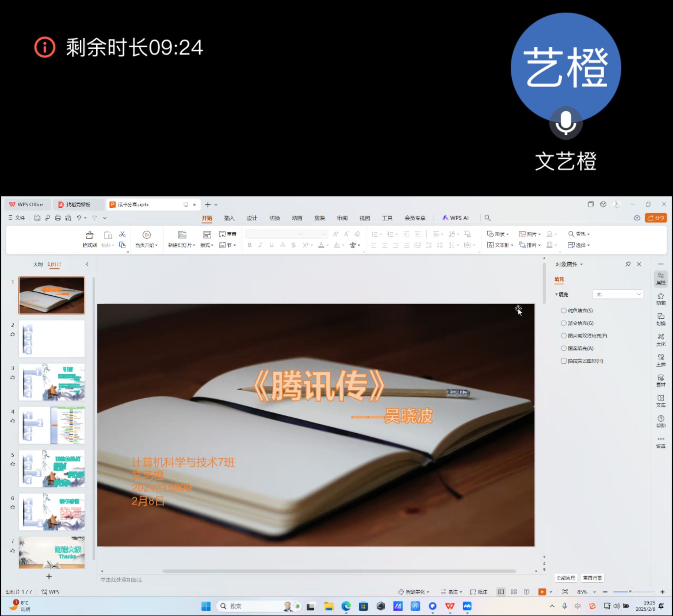Open 美化 beautify panel in right sidebar
The width and height of the screenshot is (673, 616).
coord(661,340)
